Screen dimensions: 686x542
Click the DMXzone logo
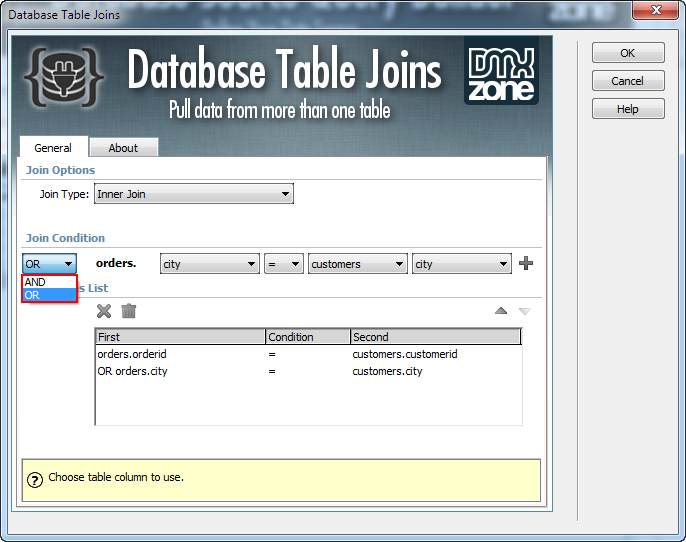coord(501,71)
